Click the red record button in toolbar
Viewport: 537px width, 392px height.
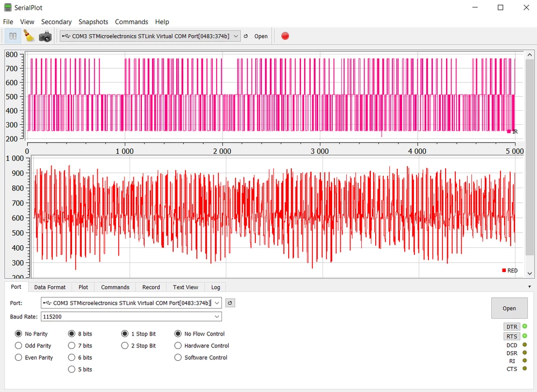285,36
